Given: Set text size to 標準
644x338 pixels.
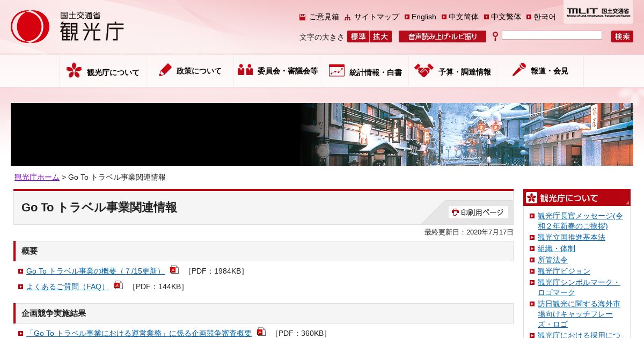Looking at the screenshot, I should (358, 36).
